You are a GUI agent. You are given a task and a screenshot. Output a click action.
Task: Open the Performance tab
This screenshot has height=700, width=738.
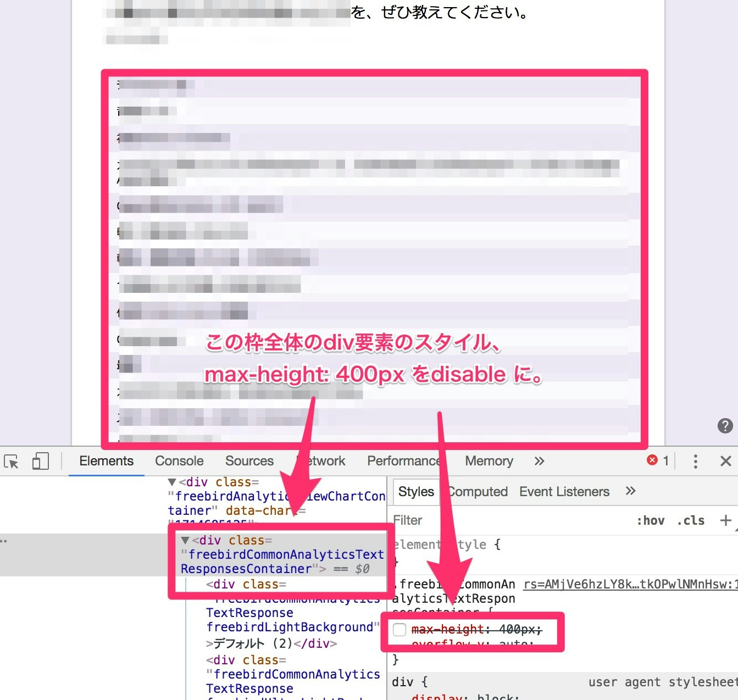pyautogui.click(x=404, y=461)
